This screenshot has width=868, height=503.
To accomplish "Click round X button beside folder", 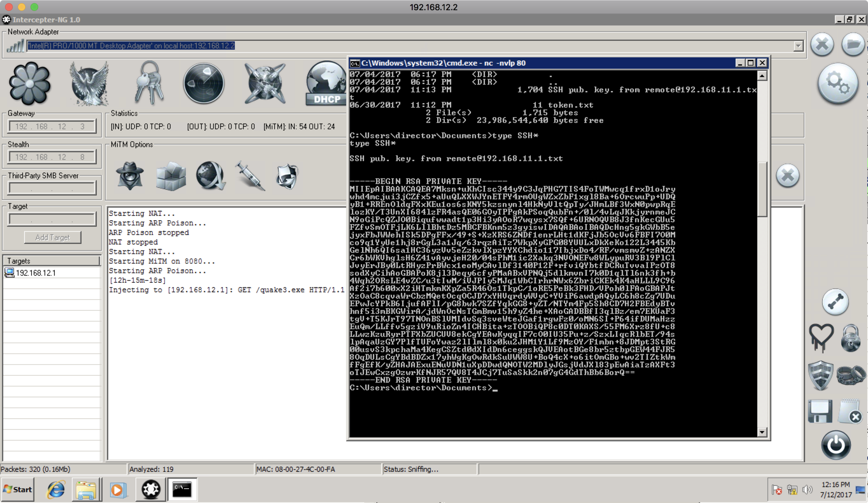I will point(822,44).
